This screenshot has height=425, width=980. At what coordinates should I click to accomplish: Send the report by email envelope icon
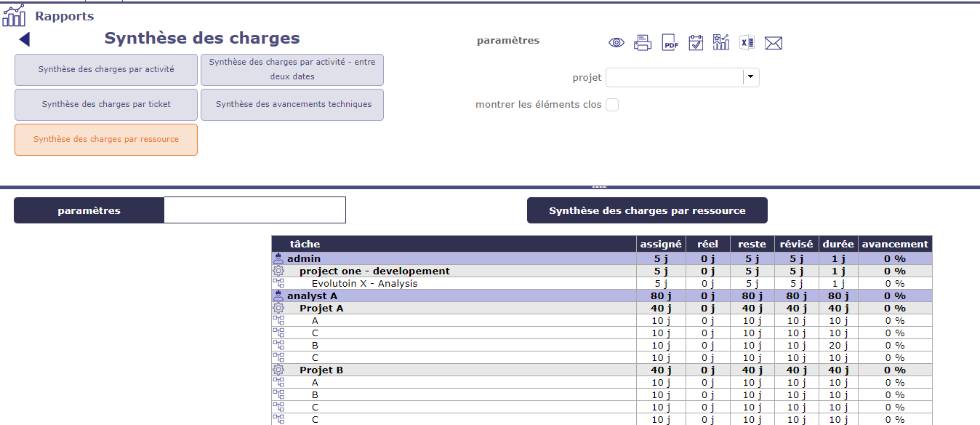(x=774, y=43)
